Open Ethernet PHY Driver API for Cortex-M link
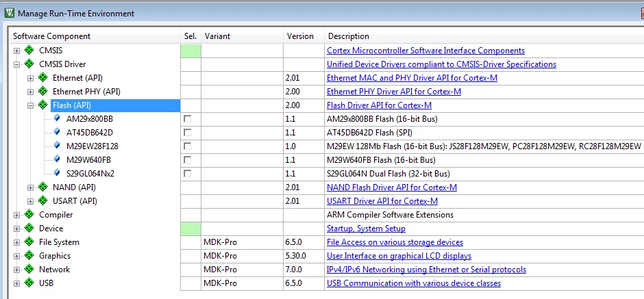This screenshot has width=644, height=299. click(x=394, y=91)
